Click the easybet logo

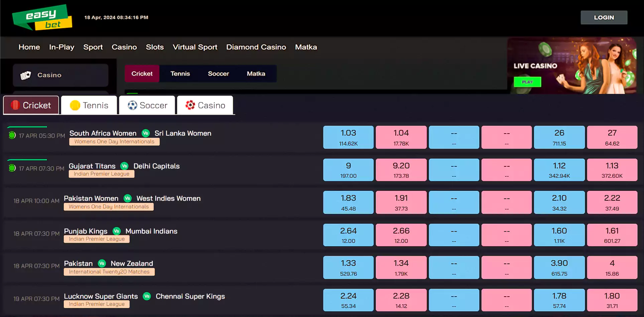[x=42, y=17]
